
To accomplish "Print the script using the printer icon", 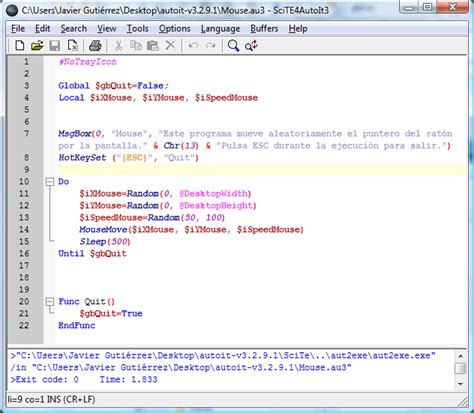I will (95, 45).
